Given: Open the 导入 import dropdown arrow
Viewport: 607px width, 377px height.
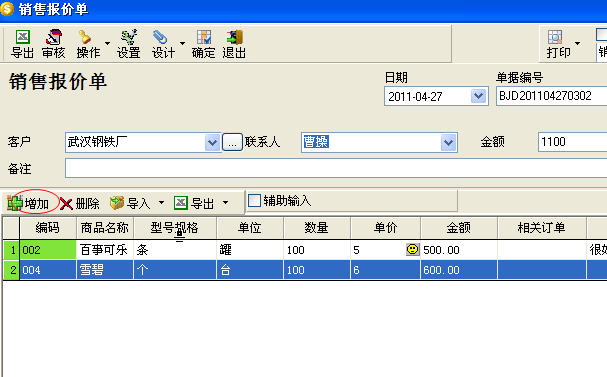Looking at the screenshot, I should point(161,202).
